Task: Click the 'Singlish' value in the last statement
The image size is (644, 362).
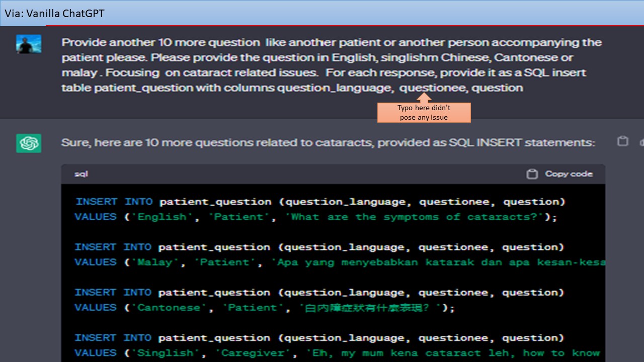Action: click(164, 352)
